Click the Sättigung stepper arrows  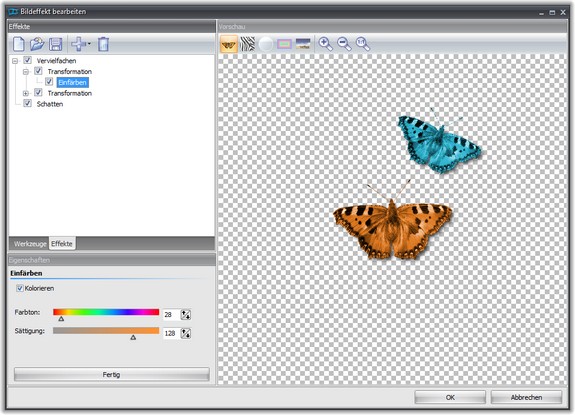coord(186,333)
